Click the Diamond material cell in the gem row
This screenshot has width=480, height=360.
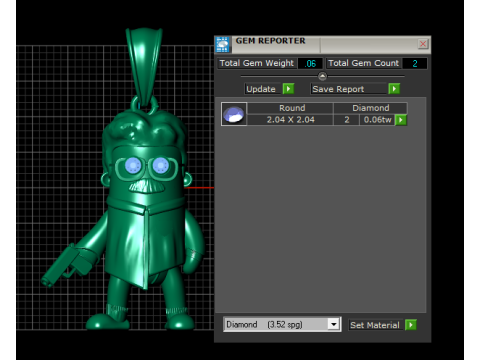click(x=370, y=108)
